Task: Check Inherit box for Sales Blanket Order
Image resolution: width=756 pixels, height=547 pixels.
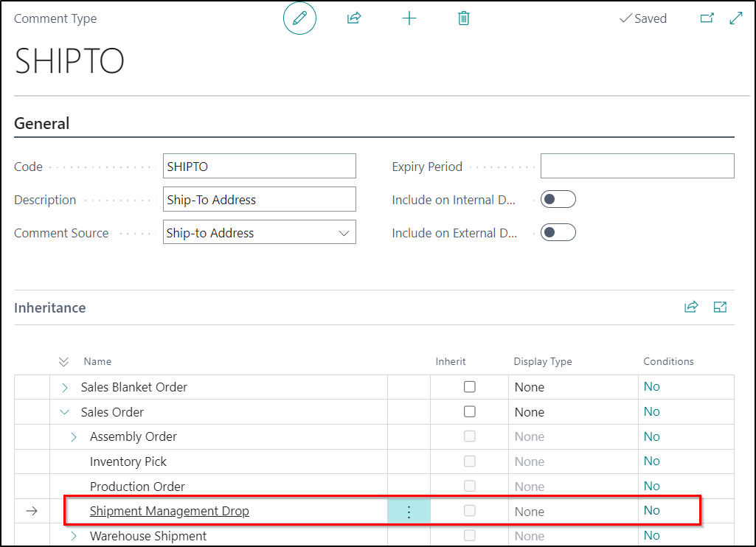Action: click(x=470, y=387)
